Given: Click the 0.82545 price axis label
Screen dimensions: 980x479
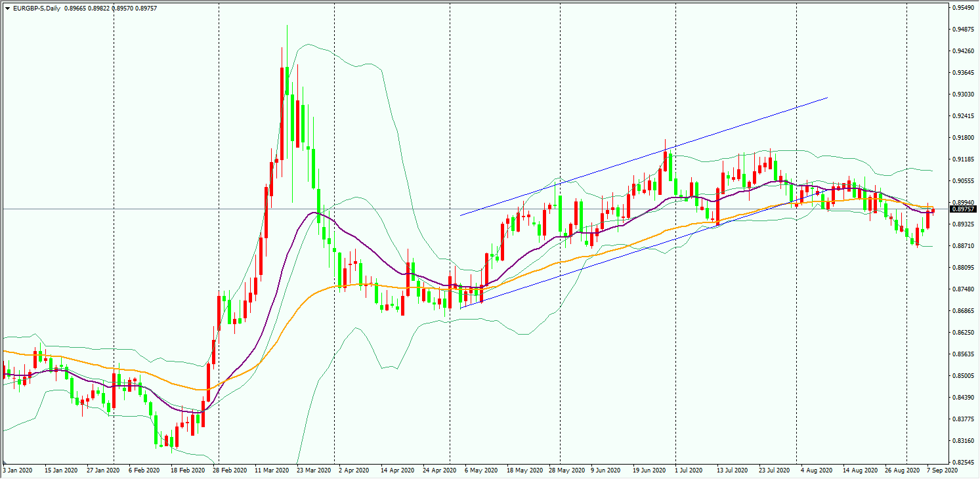Looking at the screenshot, I should tap(963, 463).
